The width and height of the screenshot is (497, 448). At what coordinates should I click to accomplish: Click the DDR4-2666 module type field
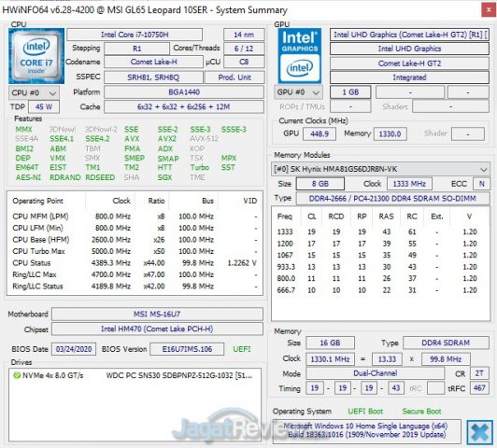tap(392, 199)
